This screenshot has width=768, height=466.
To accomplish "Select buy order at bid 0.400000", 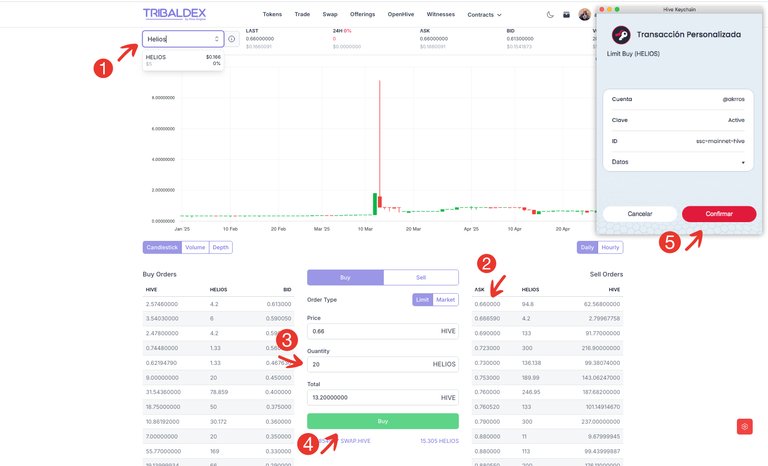I will (218, 392).
